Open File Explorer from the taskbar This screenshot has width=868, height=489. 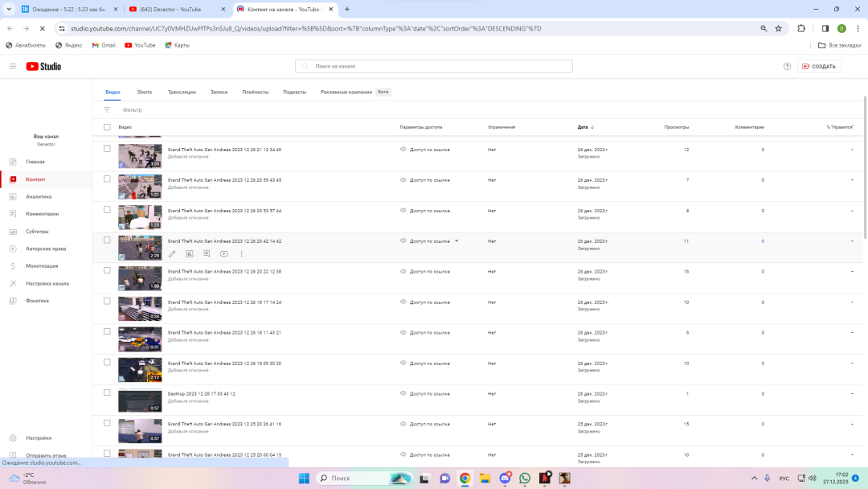click(x=485, y=478)
